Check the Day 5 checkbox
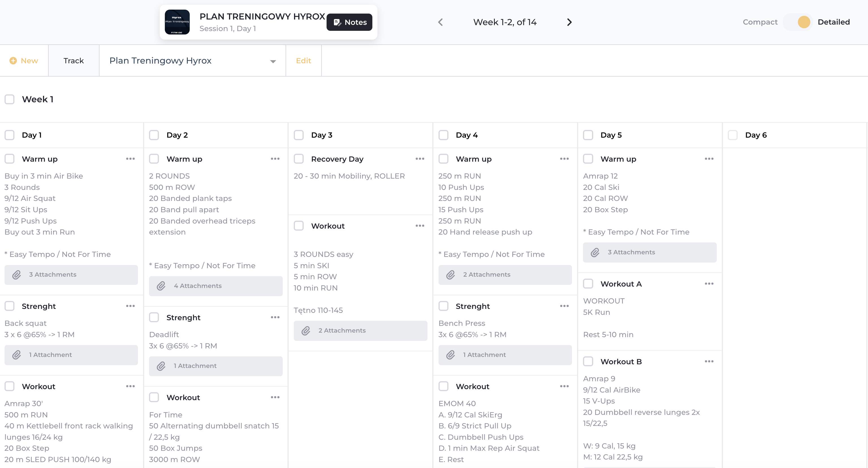 (588, 135)
